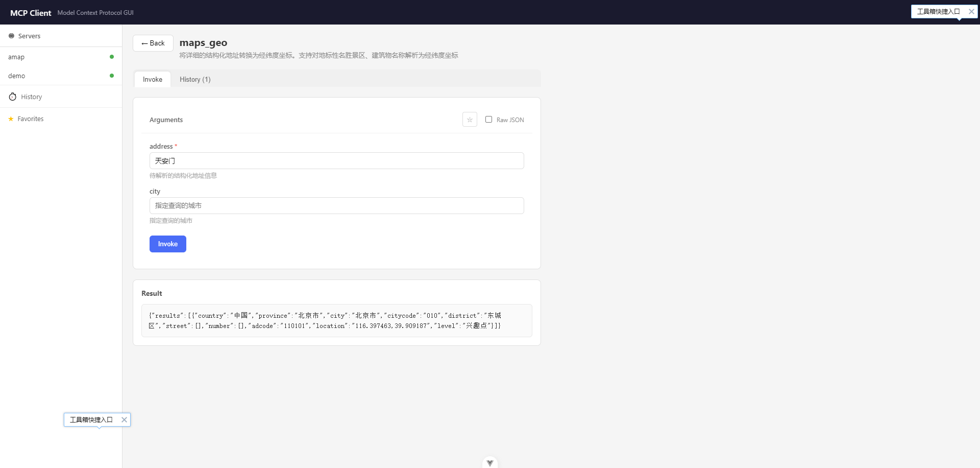Click the MCP Client logo title
This screenshot has height=468, width=980.
point(31,13)
